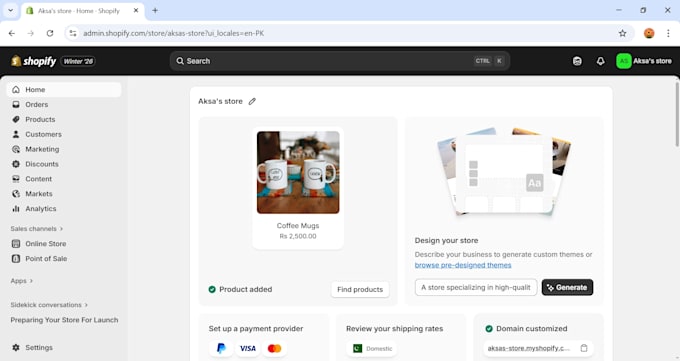The width and height of the screenshot is (680, 361).
Task: Click the VISA payment icon
Action: [x=248, y=348]
